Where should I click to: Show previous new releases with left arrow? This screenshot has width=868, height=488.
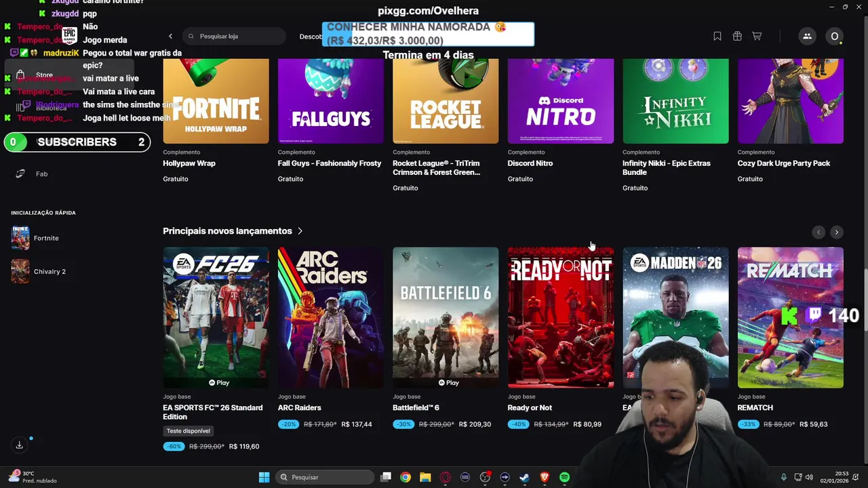point(818,232)
